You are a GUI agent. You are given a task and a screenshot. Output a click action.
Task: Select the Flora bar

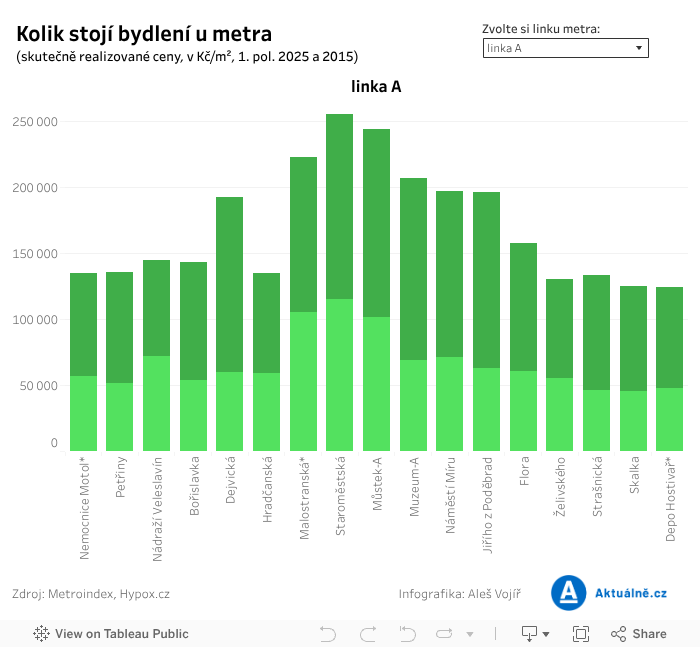tap(524, 347)
